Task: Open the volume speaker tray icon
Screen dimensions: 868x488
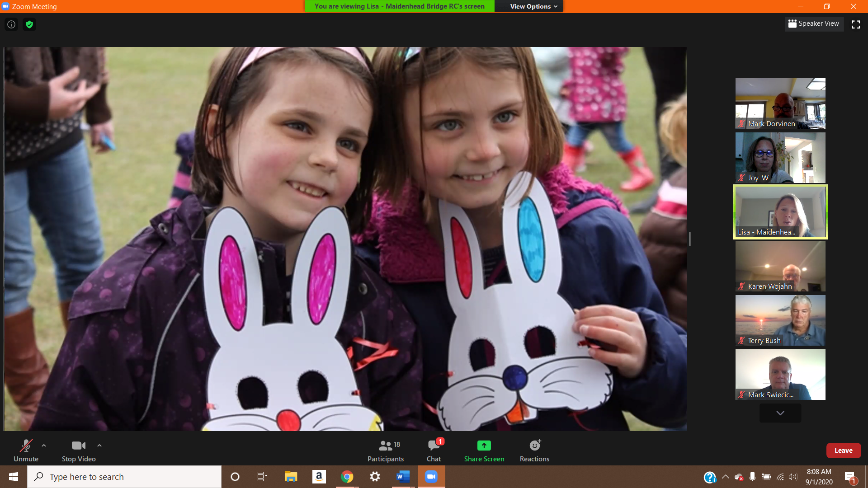Action: tap(793, 477)
